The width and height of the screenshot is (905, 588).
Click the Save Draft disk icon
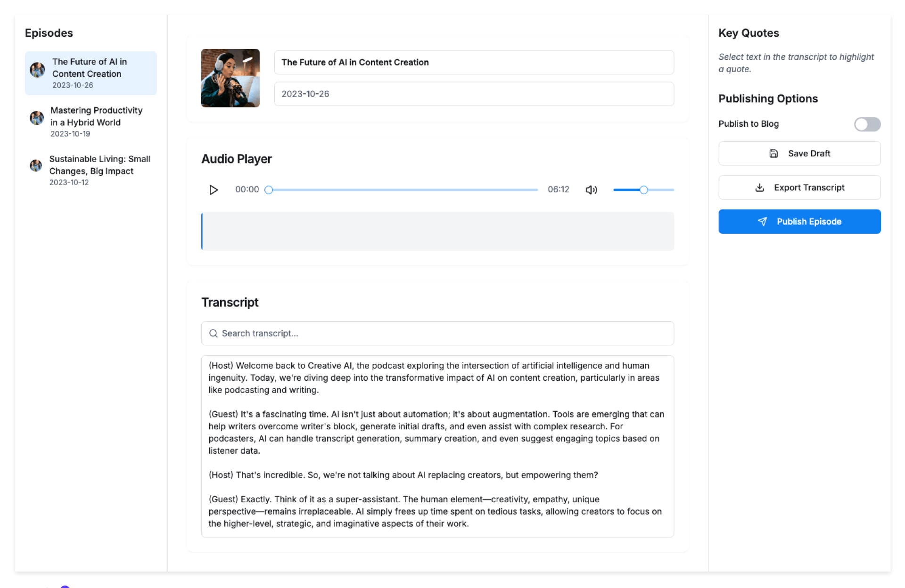tap(773, 154)
